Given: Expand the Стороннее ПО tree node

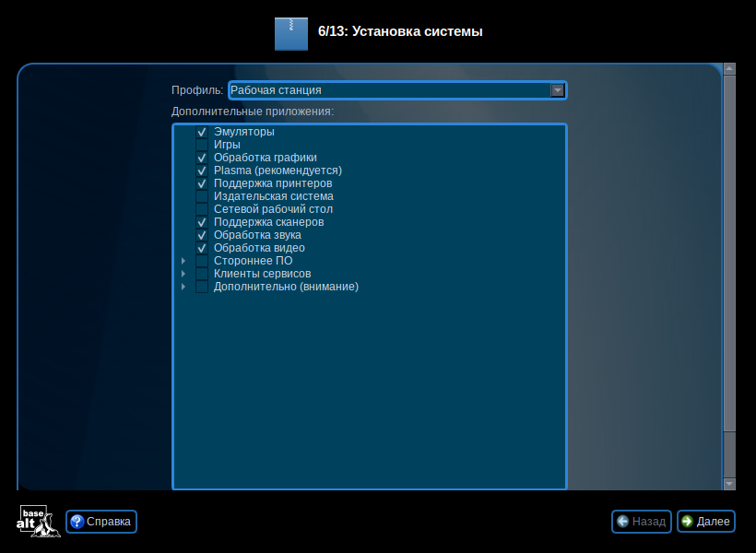Looking at the screenshot, I should click(x=183, y=261).
